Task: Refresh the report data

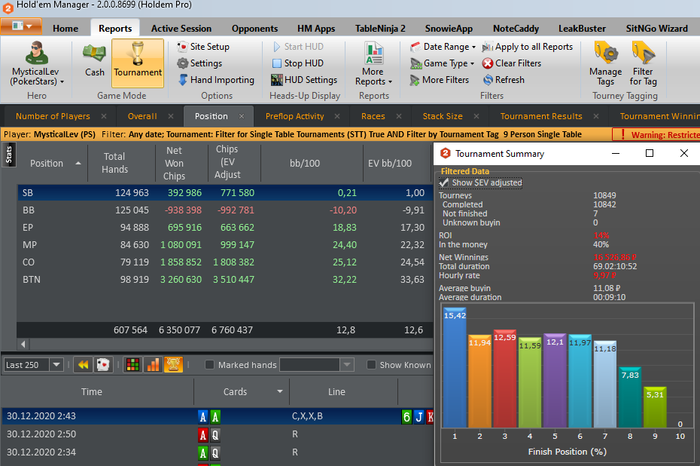Action: (504, 79)
